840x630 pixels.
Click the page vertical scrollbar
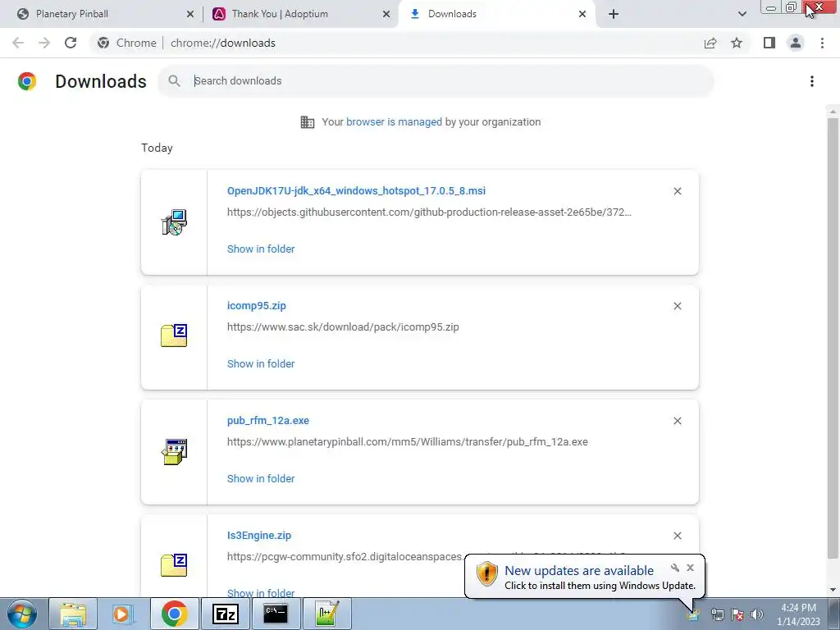[832, 337]
